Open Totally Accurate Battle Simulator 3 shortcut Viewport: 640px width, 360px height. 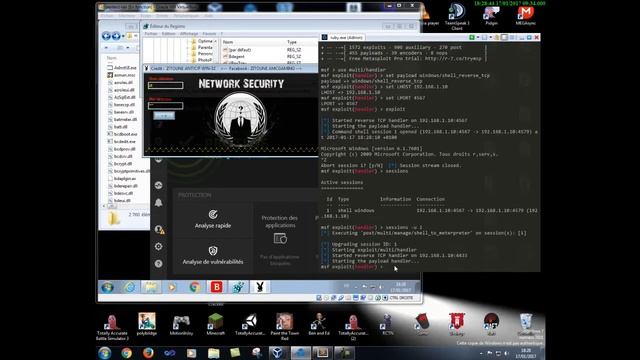[x=112, y=327]
